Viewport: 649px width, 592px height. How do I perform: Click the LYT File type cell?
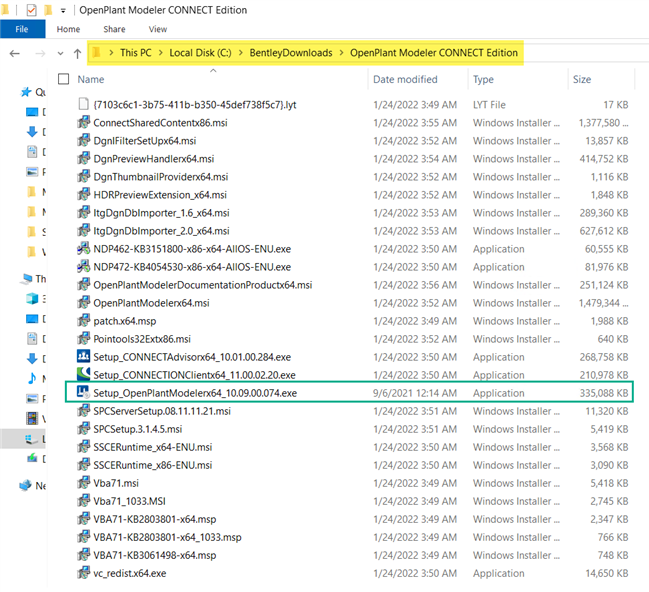click(x=489, y=105)
